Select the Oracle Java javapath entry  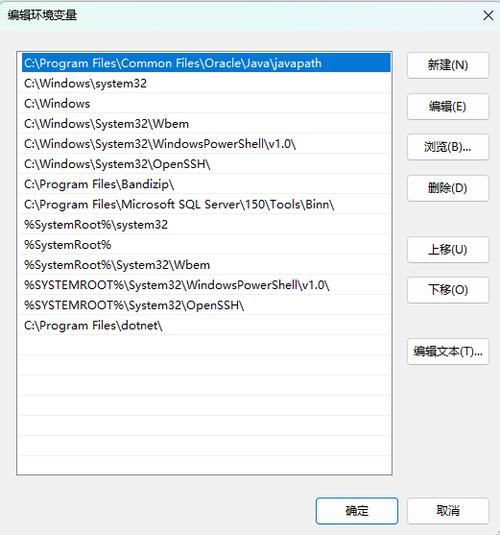pyautogui.click(x=206, y=63)
